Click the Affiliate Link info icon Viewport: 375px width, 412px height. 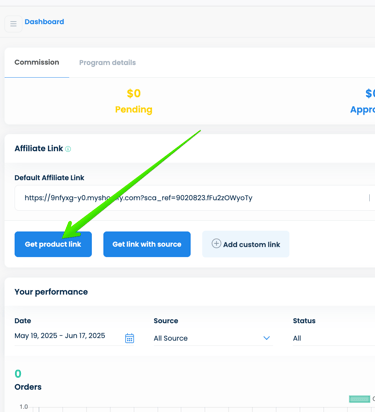pos(68,149)
